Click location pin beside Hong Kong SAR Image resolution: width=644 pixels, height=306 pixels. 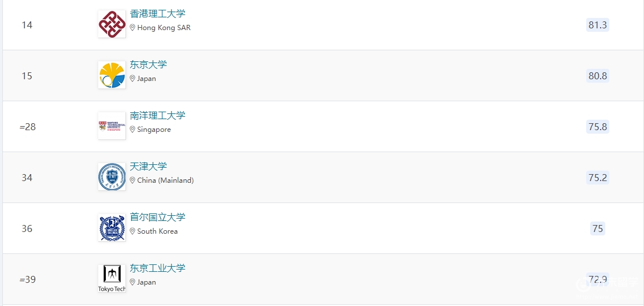(132, 28)
